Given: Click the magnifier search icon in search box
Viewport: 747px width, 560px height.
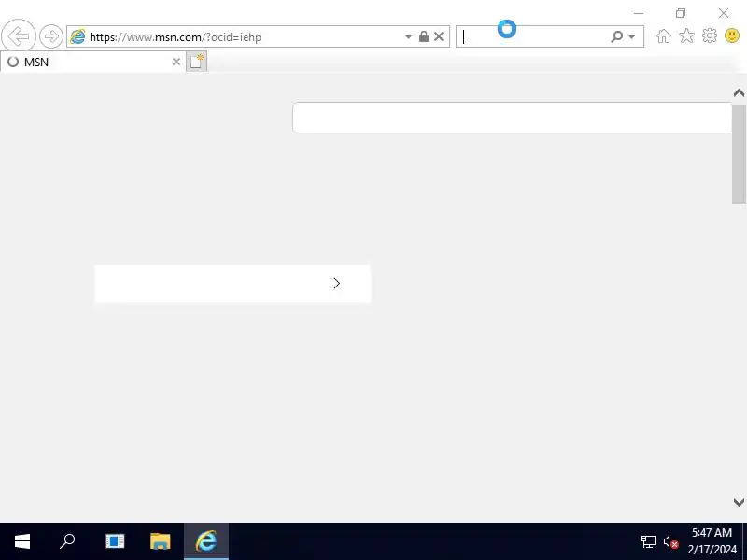Looking at the screenshot, I should [616, 36].
